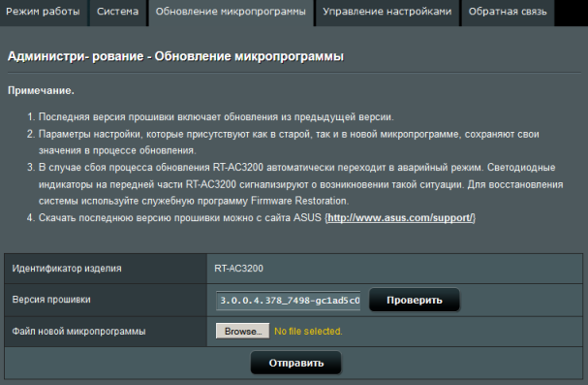
Task: Select the Обновление микропрограммы tab
Action: point(231,12)
